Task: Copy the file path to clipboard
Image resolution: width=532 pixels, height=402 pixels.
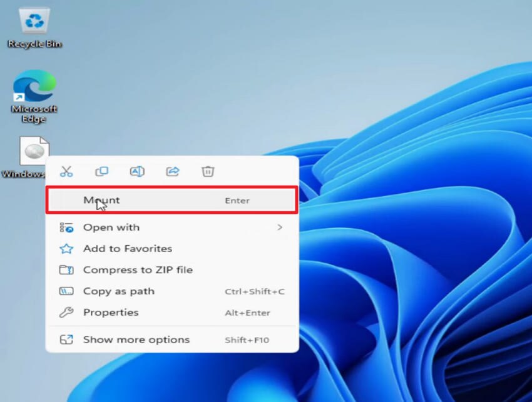Action: 118,291
